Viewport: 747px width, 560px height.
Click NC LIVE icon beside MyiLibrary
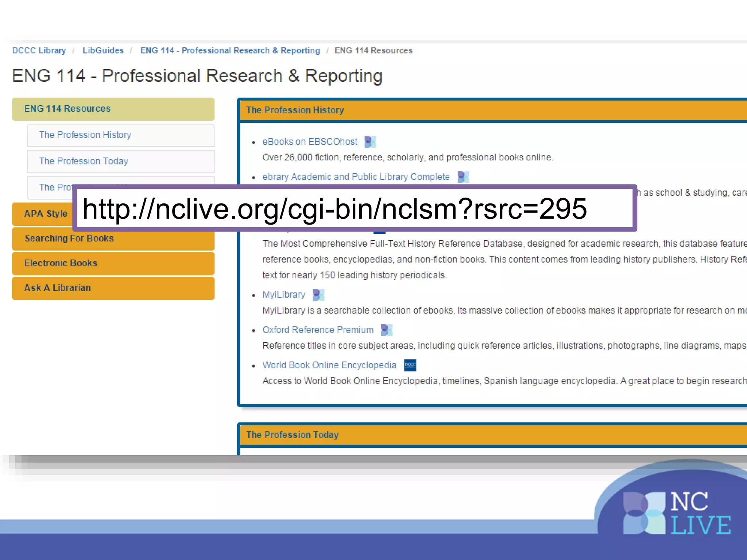(318, 295)
